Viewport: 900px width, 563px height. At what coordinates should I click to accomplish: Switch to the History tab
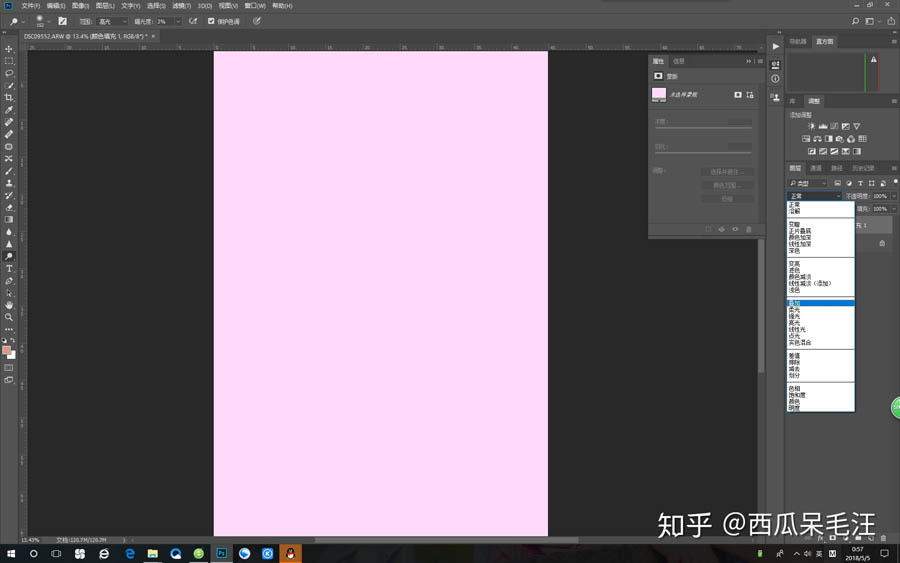pyautogui.click(x=863, y=168)
